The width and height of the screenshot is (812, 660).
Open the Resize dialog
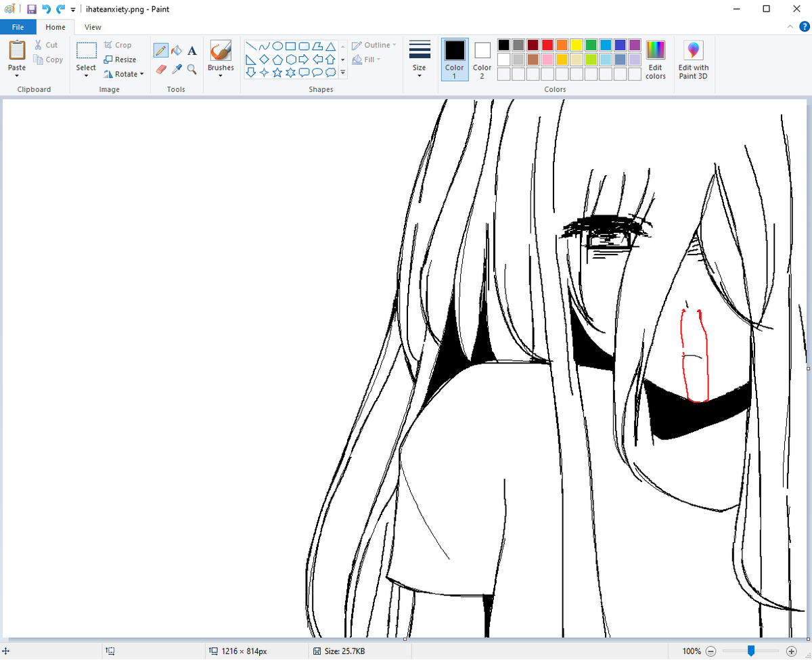[x=120, y=59]
